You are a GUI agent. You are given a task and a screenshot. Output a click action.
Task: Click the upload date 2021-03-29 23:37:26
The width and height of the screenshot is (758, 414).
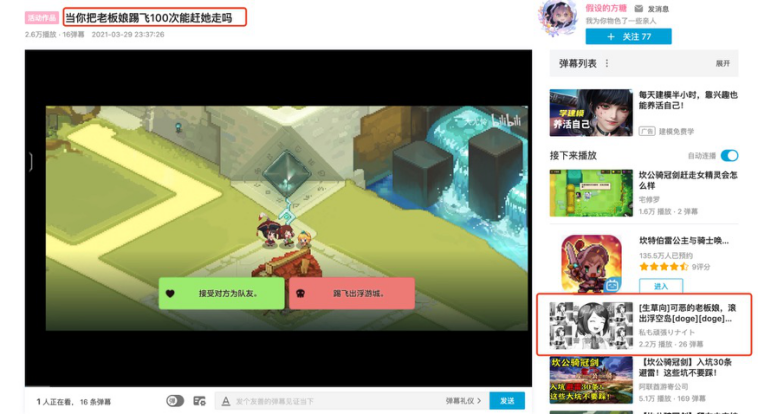[128, 34]
